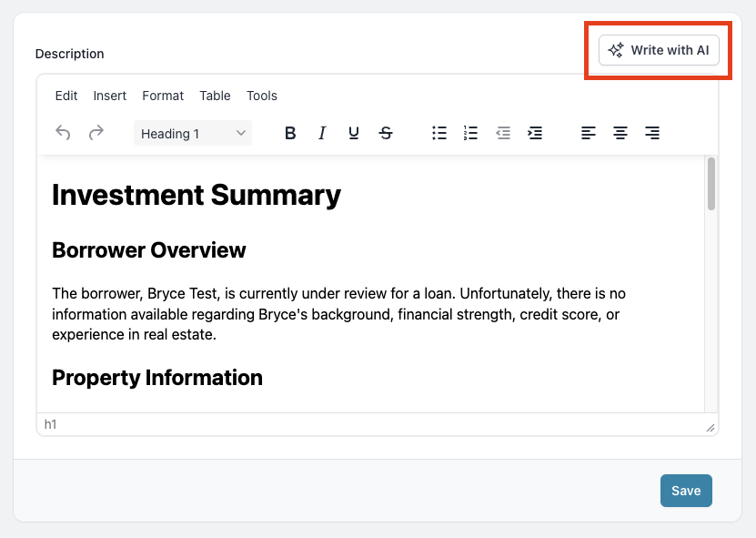
Task: Save the description
Action: (x=686, y=491)
